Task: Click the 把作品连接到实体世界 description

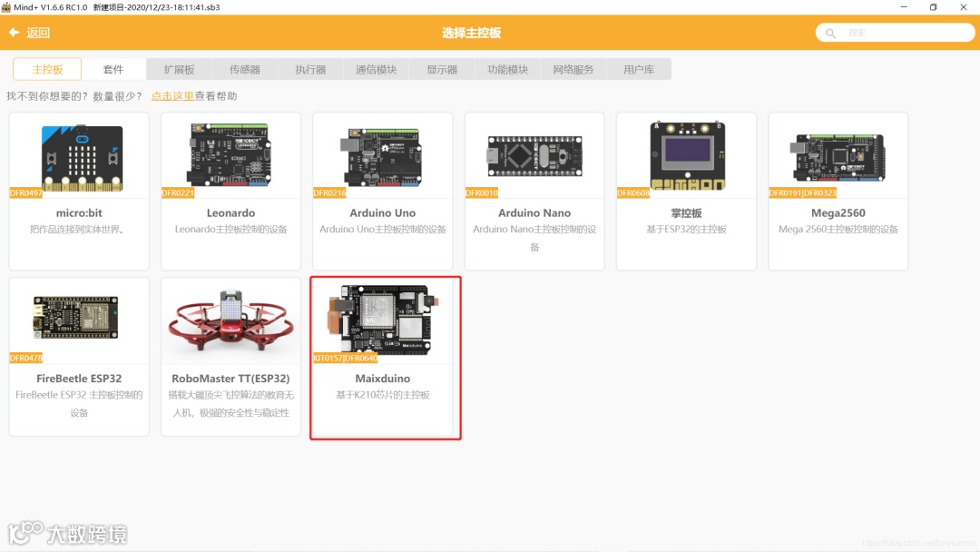Action: click(79, 230)
